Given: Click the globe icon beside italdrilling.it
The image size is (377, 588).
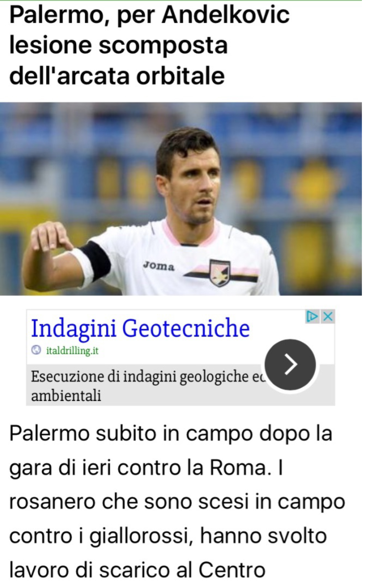Looking at the screenshot, I should coord(36,350).
